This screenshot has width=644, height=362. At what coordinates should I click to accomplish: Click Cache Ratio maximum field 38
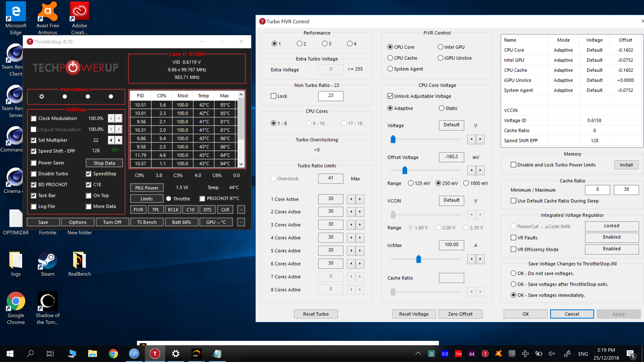[626, 190]
